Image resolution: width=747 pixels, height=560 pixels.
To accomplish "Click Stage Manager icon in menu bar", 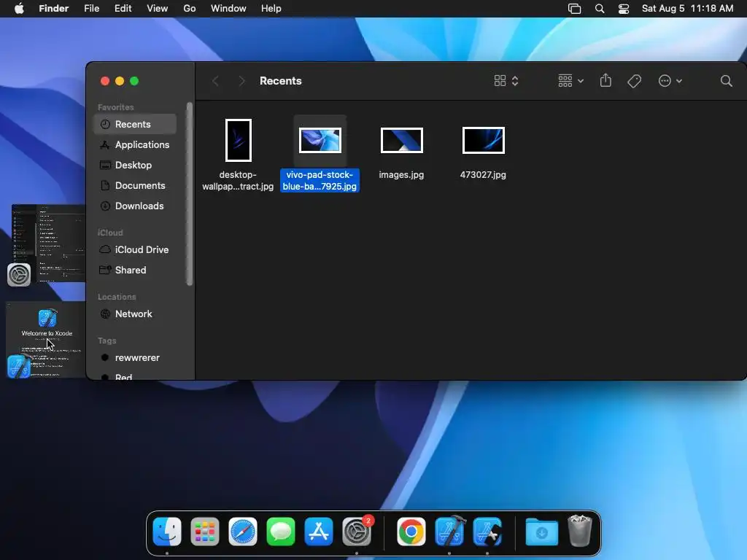I will (575, 9).
